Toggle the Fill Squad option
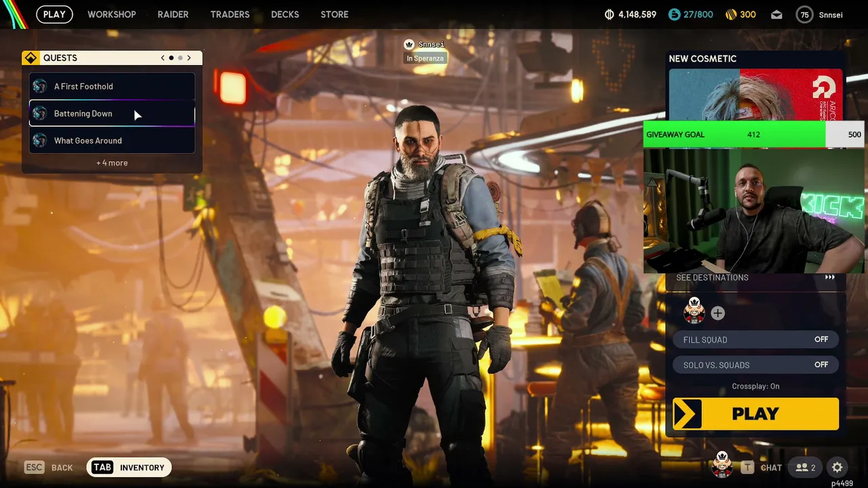868x488 pixels. pos(755,340)
